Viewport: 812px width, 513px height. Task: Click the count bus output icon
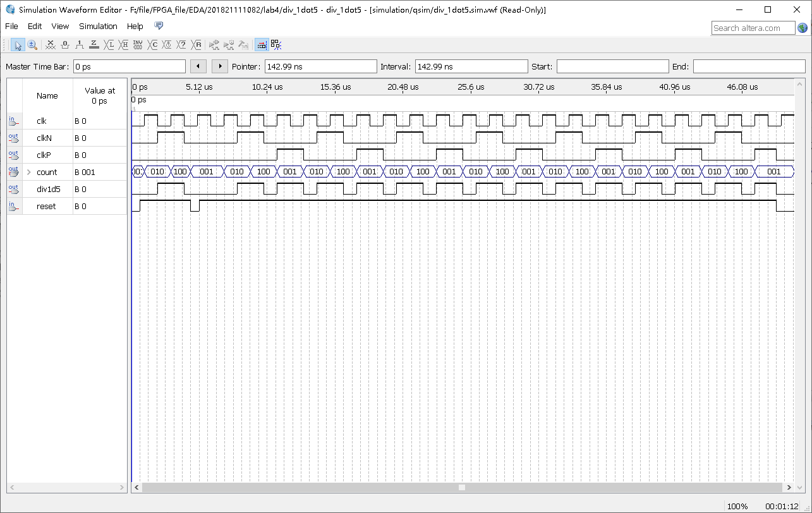click(14, 172)
